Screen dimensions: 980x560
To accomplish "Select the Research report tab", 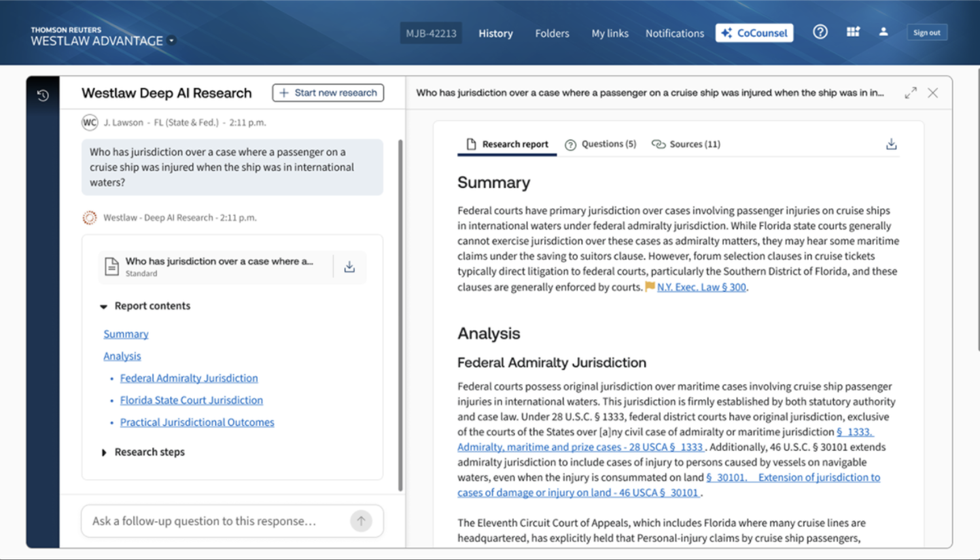I will pyautogui.click(x=507, y=144).
